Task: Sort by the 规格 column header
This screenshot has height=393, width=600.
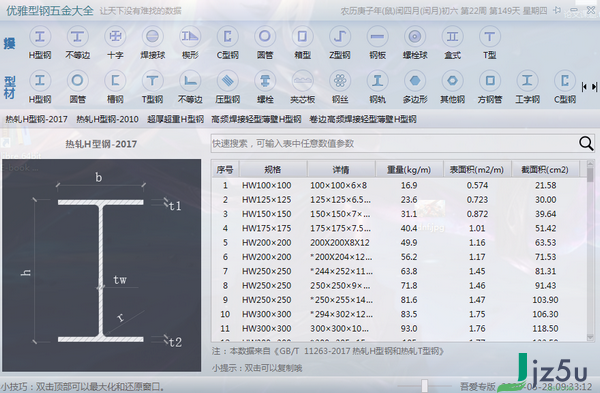Action: coord(273,170)
